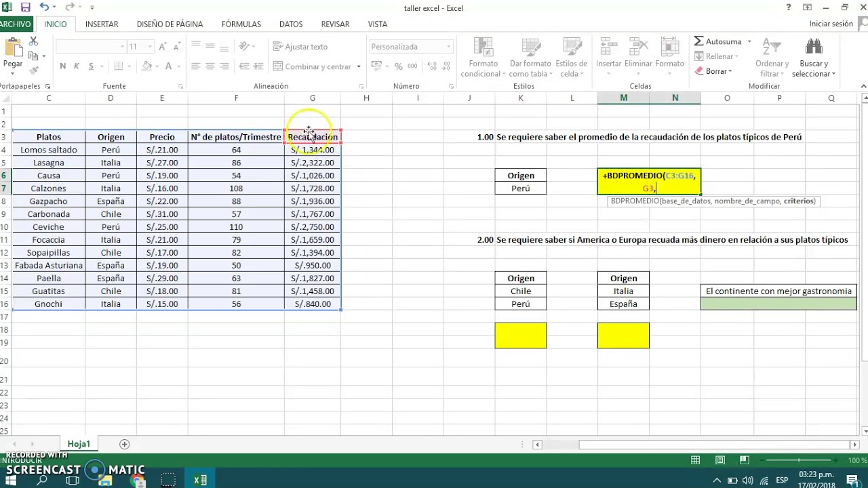Screen dimensions: 868x488
Task: Expand the Combinar y centrar dropdown arrow
Action: coord(359,66)
